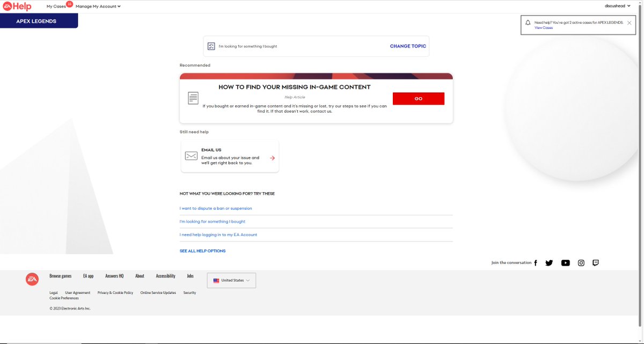Open EA YouTube channel icon

pos(565,263)
